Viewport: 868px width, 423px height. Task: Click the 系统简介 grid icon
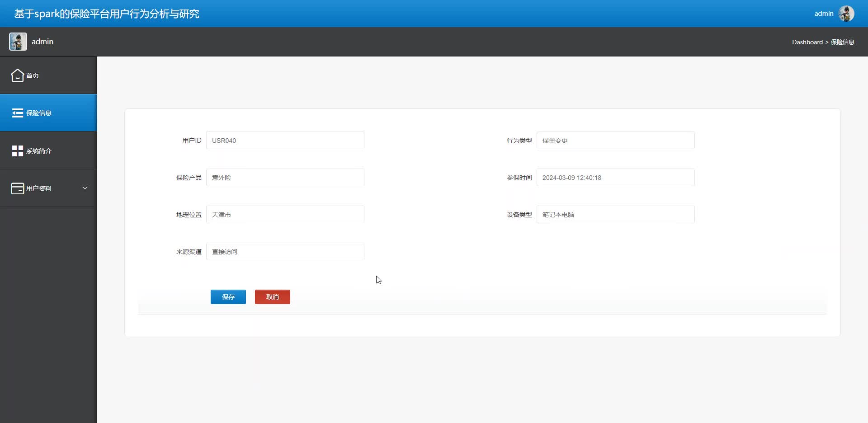click(17, 150)
